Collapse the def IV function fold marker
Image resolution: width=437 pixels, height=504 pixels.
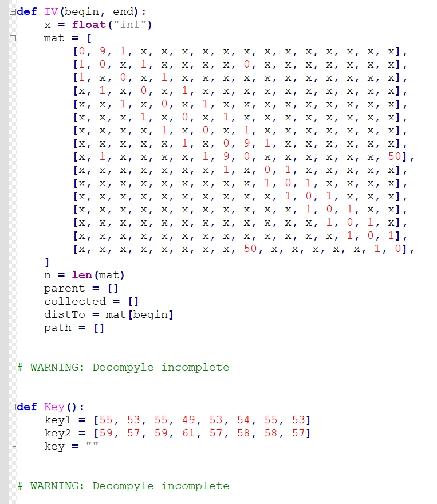click(x=13, y=12)
